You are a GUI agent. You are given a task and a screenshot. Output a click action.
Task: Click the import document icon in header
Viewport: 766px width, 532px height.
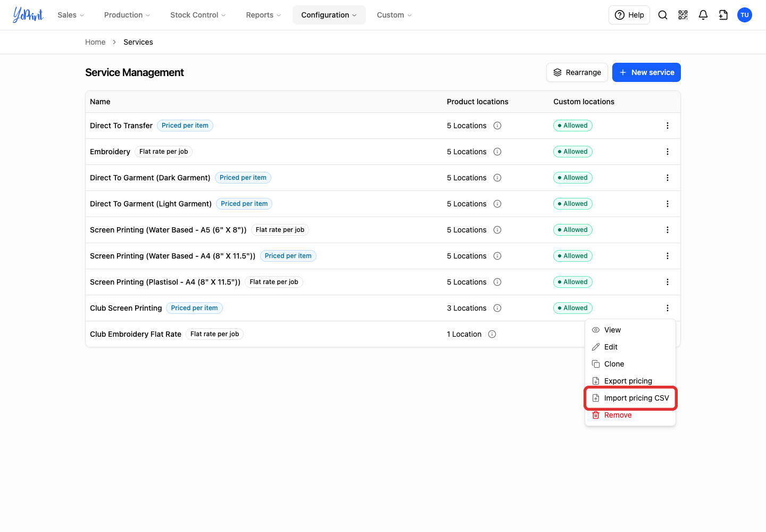click(x=723, y=15)
